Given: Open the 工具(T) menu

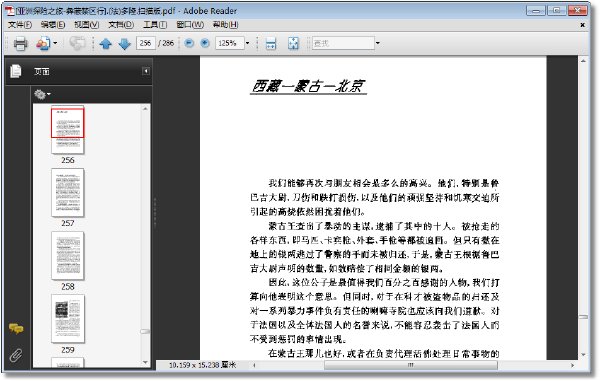Looking at the screenshot, I should (x=155, y=25).
